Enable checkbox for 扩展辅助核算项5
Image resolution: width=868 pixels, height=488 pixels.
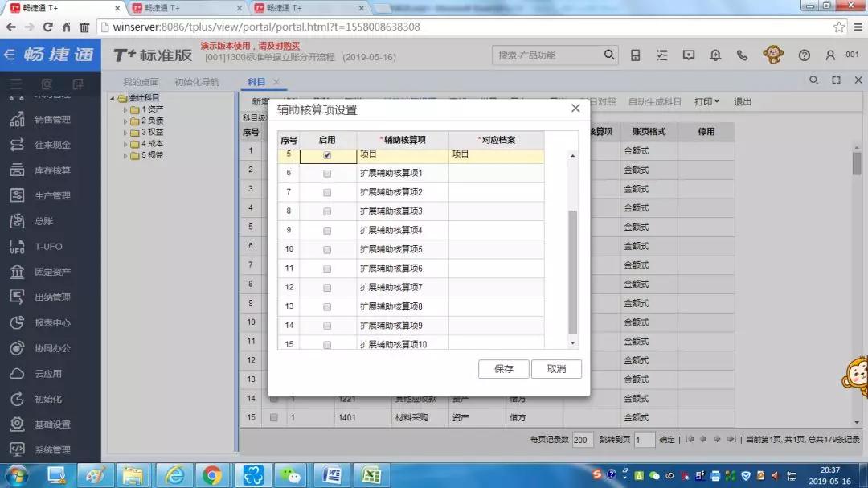coord(327,250)
